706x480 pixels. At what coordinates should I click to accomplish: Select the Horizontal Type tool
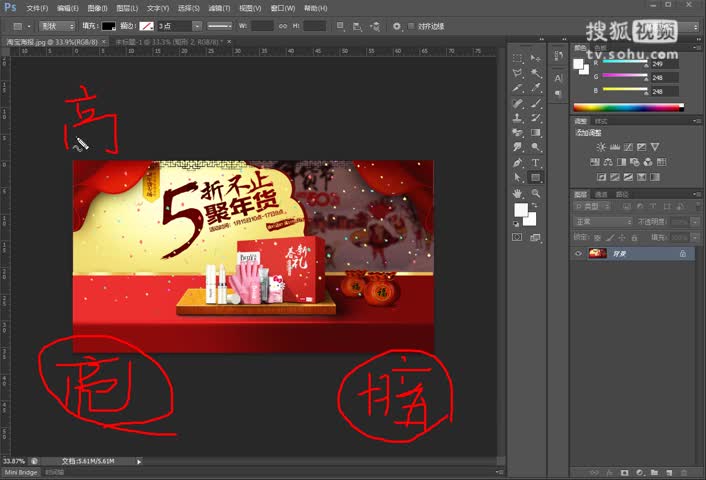pos(535,163)
